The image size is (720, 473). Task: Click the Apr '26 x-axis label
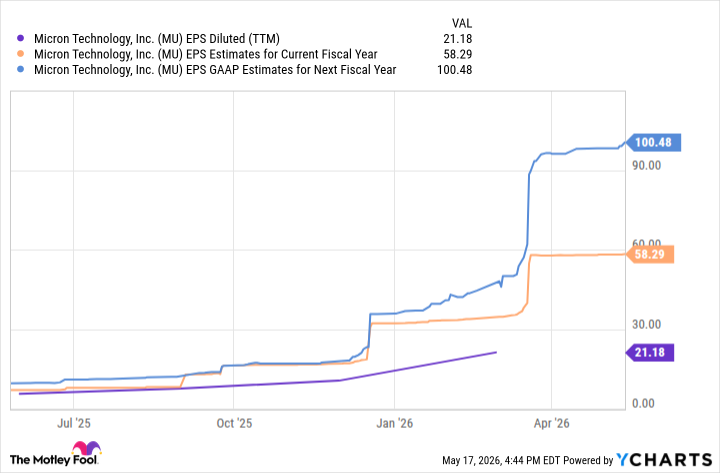pyautogui.click(x=551, y=423)
